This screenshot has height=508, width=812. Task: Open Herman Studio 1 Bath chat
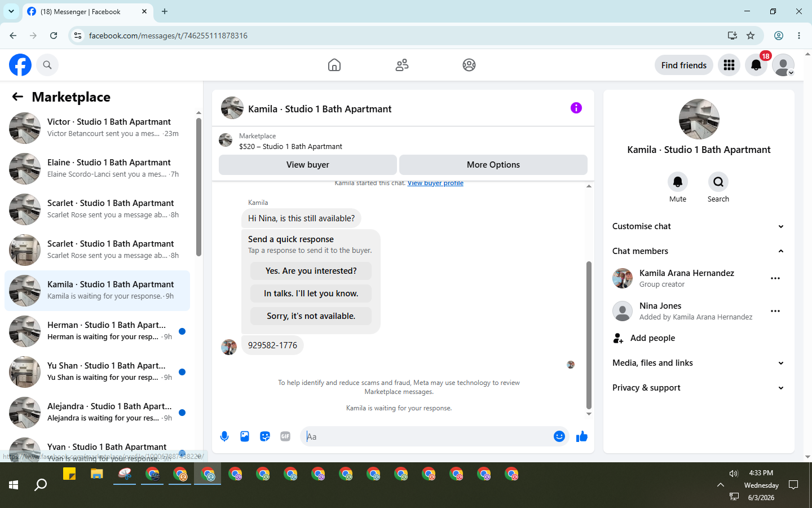coord(97,331)
